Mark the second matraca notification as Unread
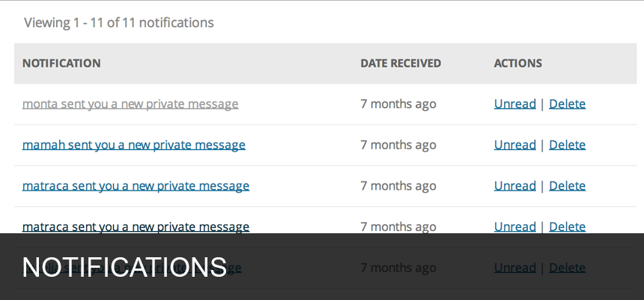This screenshot has height=300, width=644. click(515, 226)
